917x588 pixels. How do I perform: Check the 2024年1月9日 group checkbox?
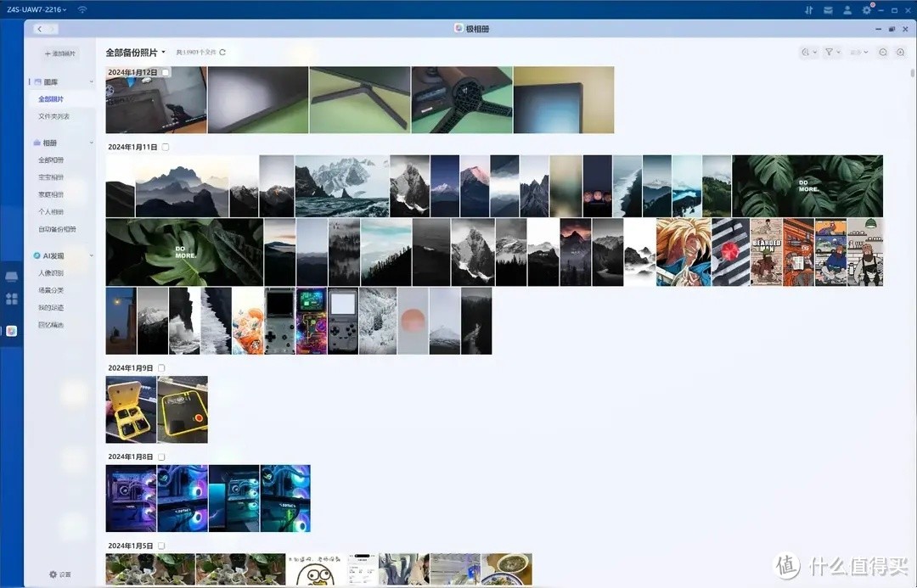click(161, 368)
